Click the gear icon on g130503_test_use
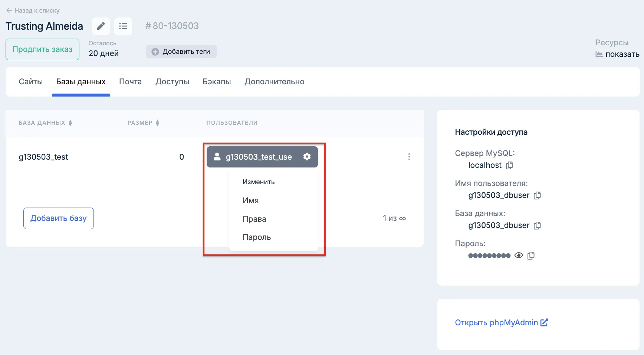The width and height of the screenshot is (644, 355). (307, 157)
